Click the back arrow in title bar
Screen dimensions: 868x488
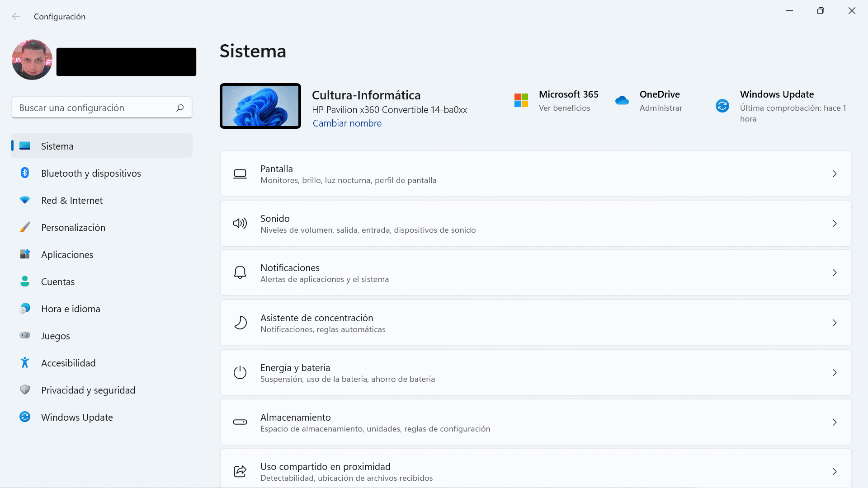pos(16,16)
